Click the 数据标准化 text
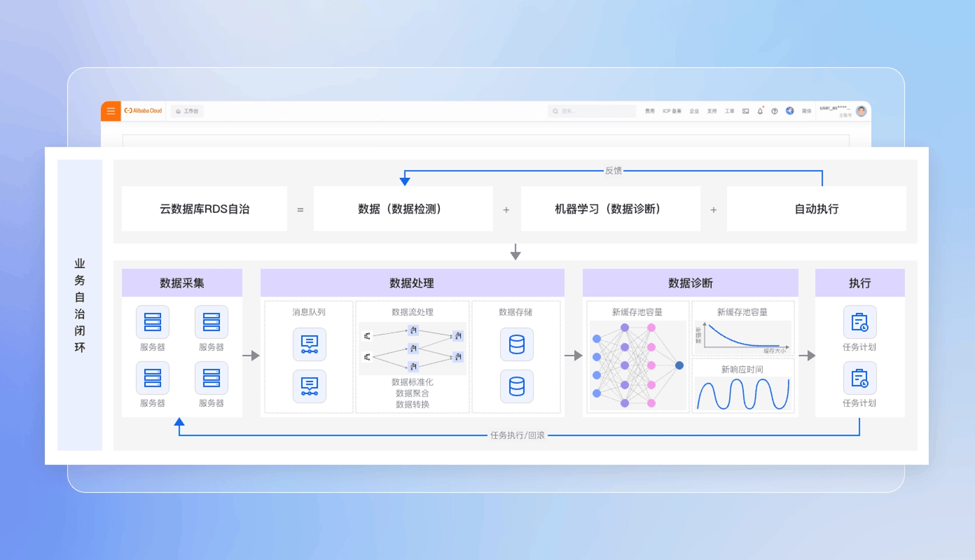Viewport: 975px width, 560px height. pos(412,382)
